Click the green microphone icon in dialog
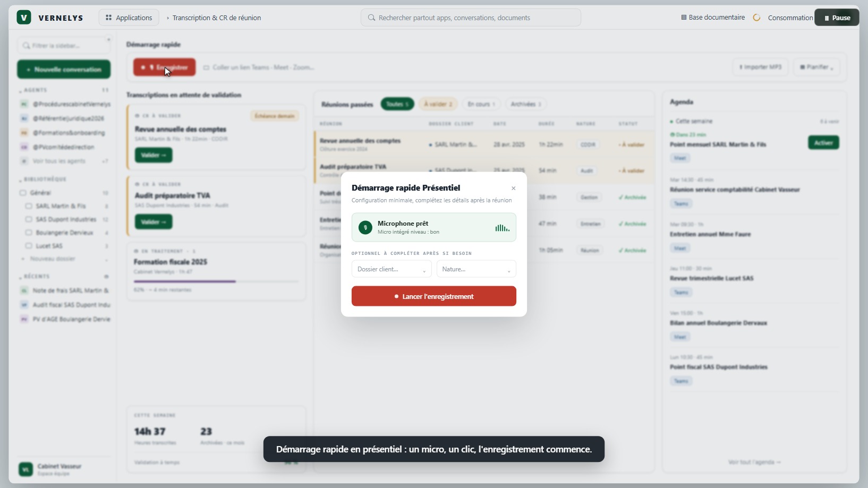The width and height of the screenshot is (868, 488). point(365,227)
